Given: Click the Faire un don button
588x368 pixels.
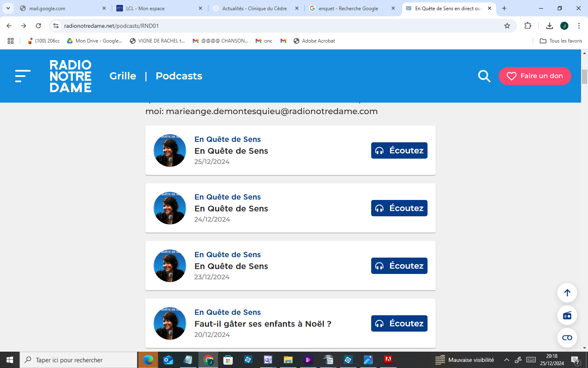Looking at the screenshot, I should 535,76.
